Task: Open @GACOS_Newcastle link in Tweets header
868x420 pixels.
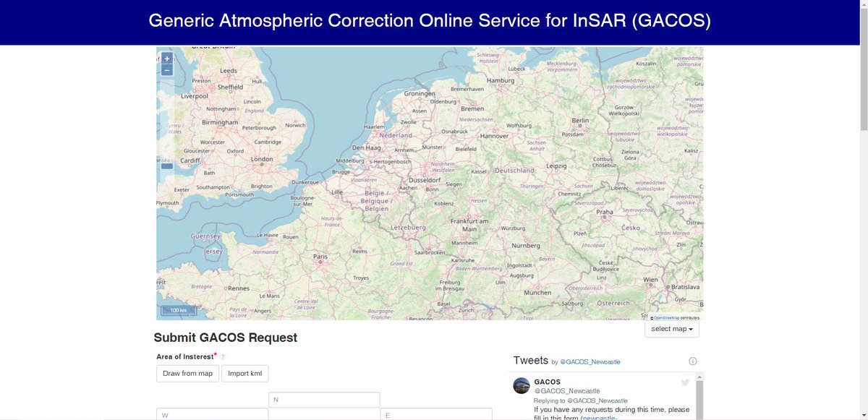Action: pos(590,362)
